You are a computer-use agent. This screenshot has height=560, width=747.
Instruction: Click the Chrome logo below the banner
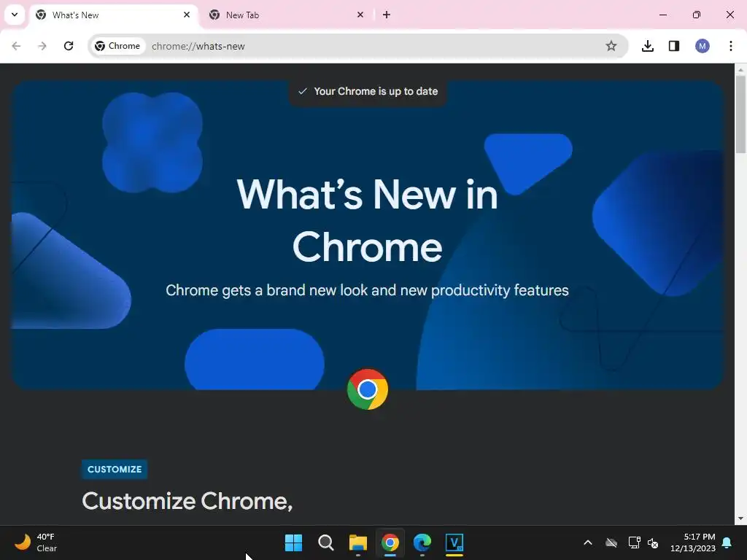(x=368, y=389)
